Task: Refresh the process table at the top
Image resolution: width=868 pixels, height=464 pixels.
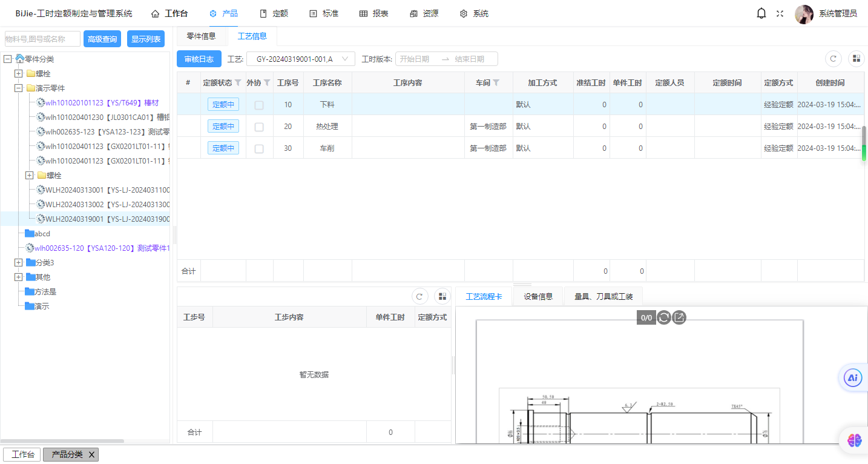Action: (833, 59)
